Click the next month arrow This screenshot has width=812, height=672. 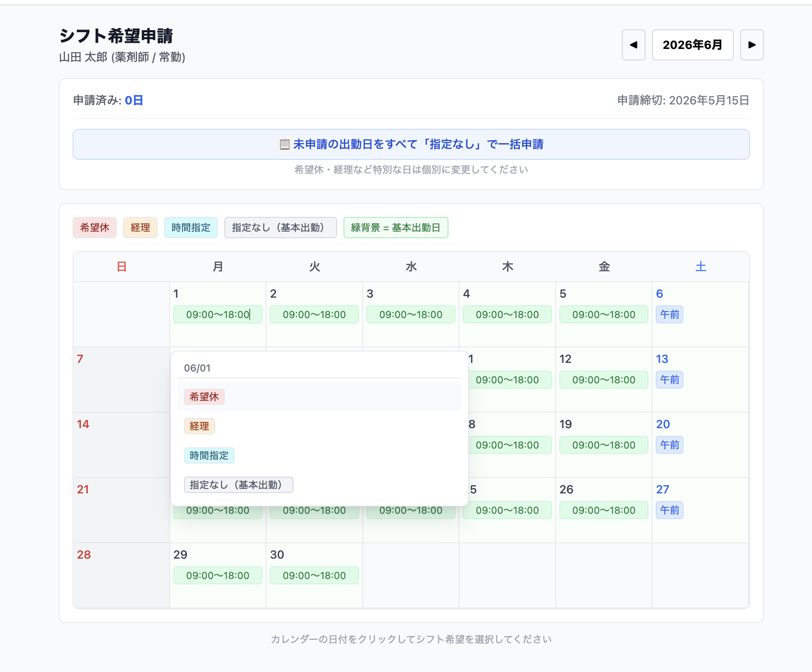(752, 45)
